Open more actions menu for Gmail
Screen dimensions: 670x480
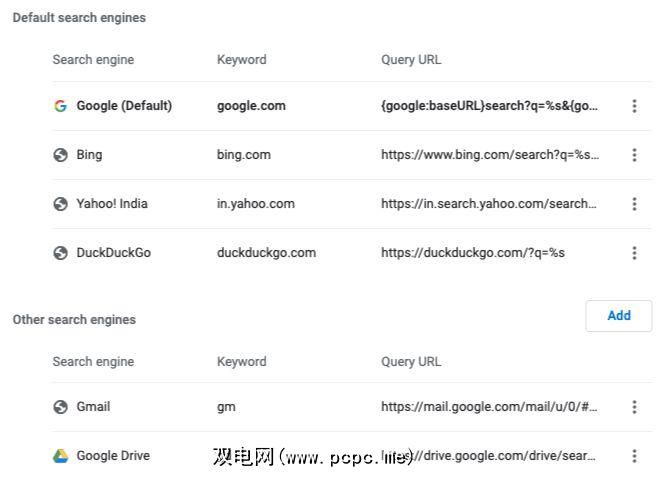[x=635, y=406]
